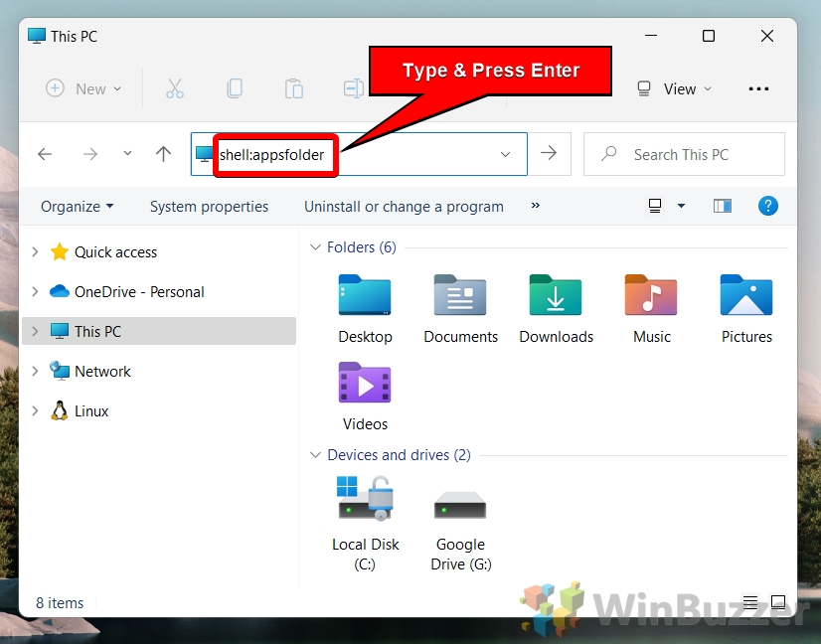Click the Change your view icon

tap(654, 206)
